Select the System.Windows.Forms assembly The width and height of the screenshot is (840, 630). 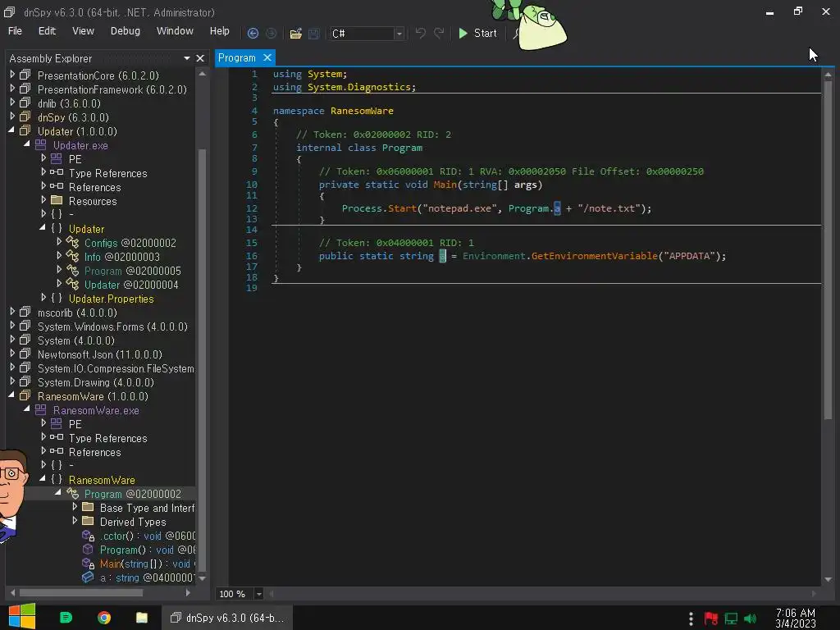112,326
